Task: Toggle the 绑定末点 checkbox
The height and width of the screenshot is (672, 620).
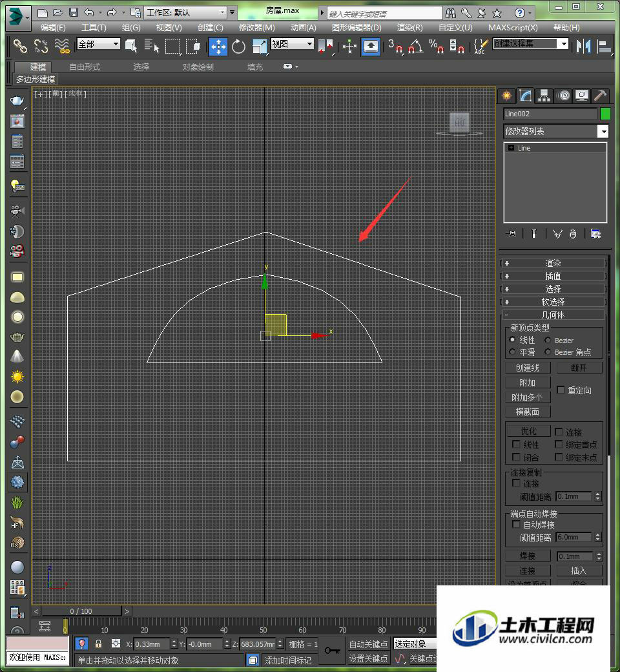Action: pos(559,457)
